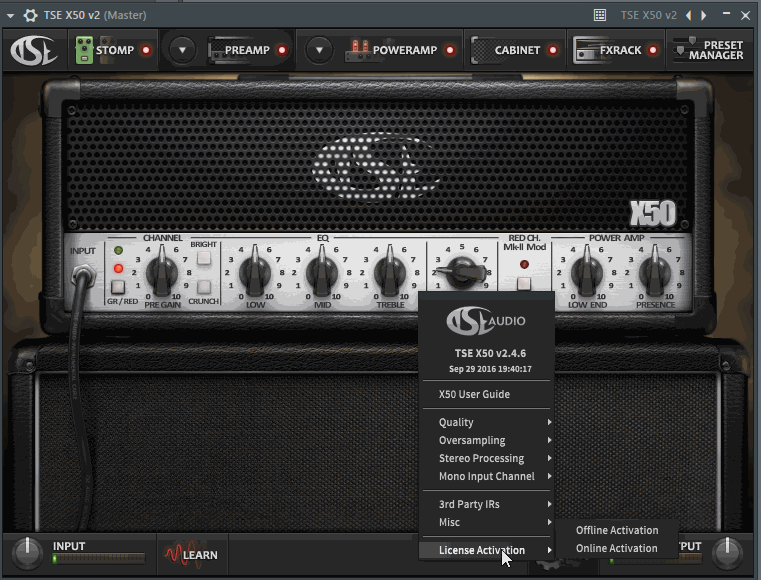Image resolution: width=761 pixels, height=580 pixels.
Task: Open plugin options gear icon in title bar
Action: click(31, 16)
